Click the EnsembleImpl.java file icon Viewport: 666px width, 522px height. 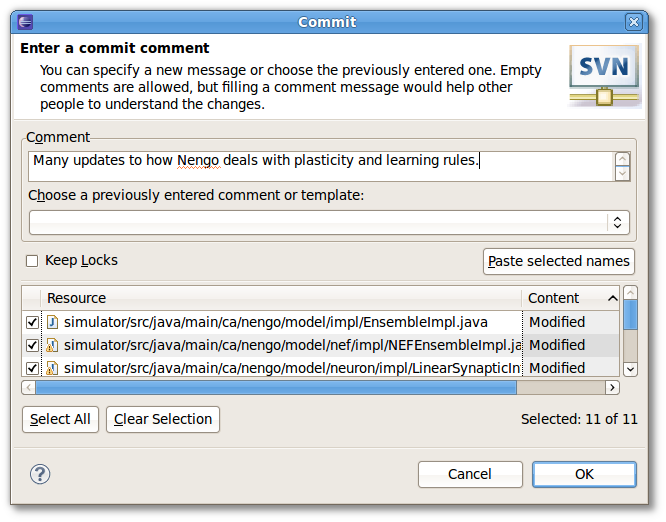(x=52, y=322)
